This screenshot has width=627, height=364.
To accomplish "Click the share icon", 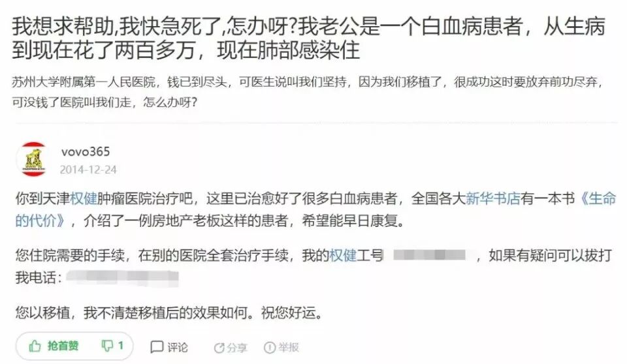I will pos(219,348).
